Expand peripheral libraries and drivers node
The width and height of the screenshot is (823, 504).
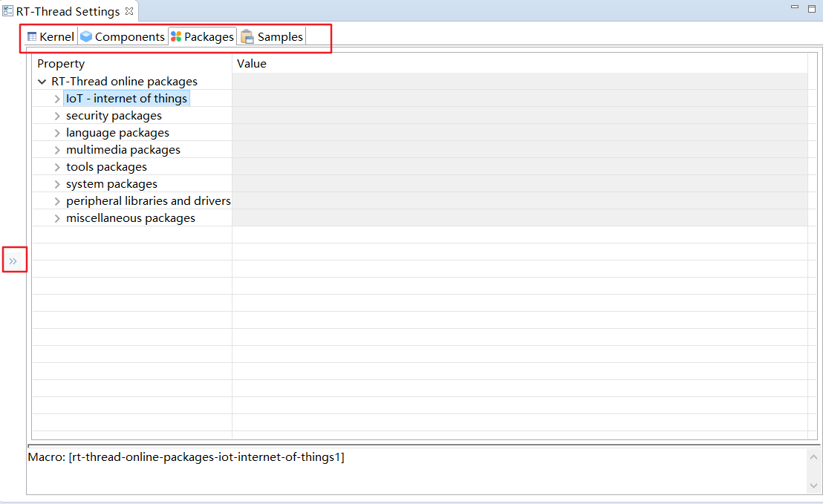[57, 201]
